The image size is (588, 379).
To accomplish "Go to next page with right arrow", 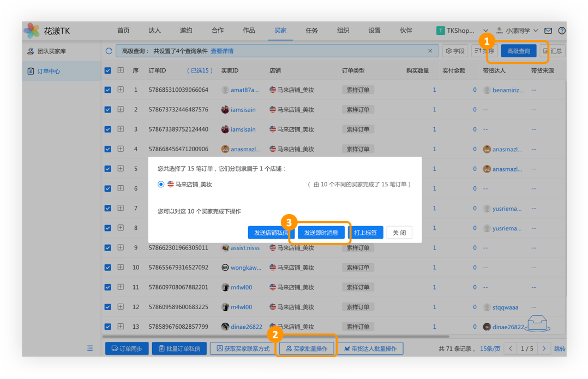I will point(544,348).
